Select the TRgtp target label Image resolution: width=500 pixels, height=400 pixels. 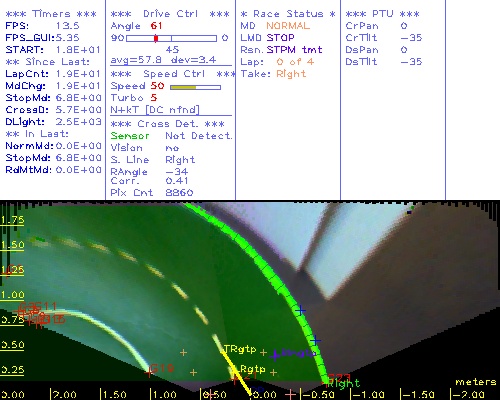(x=240, y=349)
